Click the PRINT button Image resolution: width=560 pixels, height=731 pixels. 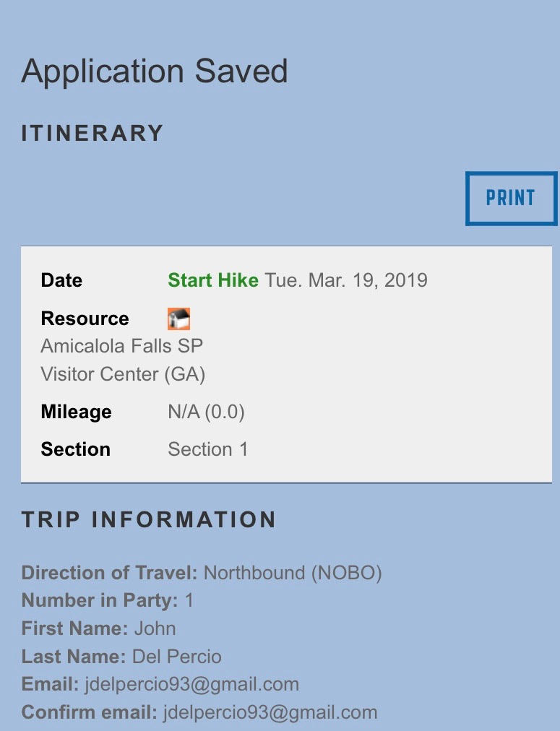point(510,198)
